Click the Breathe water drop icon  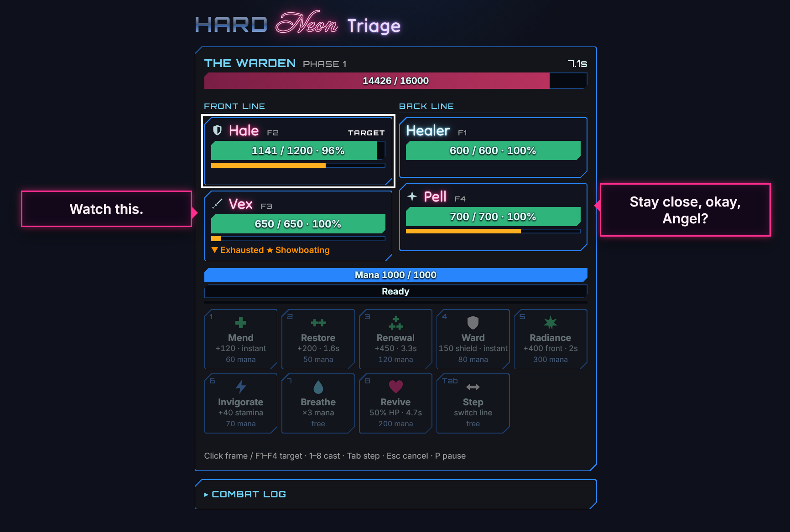[x=318, y=387]
